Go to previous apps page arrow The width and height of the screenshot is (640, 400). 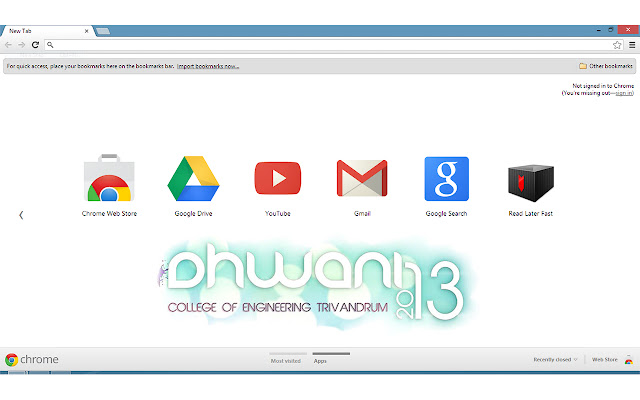click(x=21, y=215)
